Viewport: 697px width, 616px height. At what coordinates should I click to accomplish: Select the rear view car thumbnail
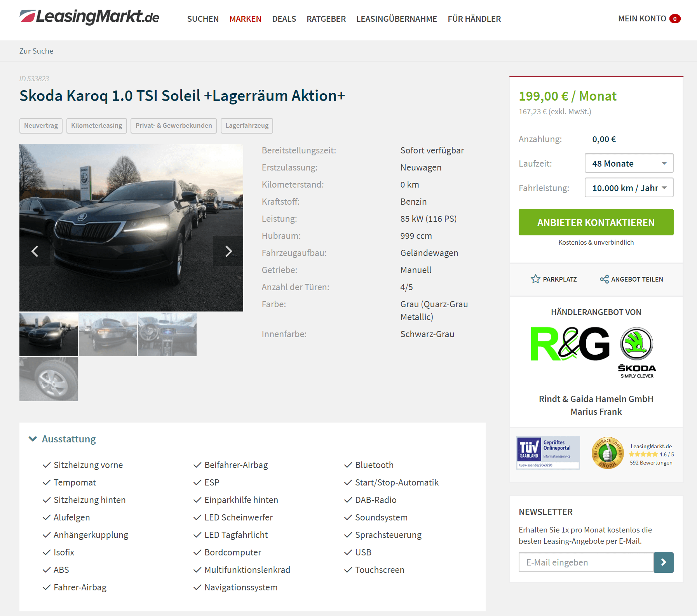(108, 334)
